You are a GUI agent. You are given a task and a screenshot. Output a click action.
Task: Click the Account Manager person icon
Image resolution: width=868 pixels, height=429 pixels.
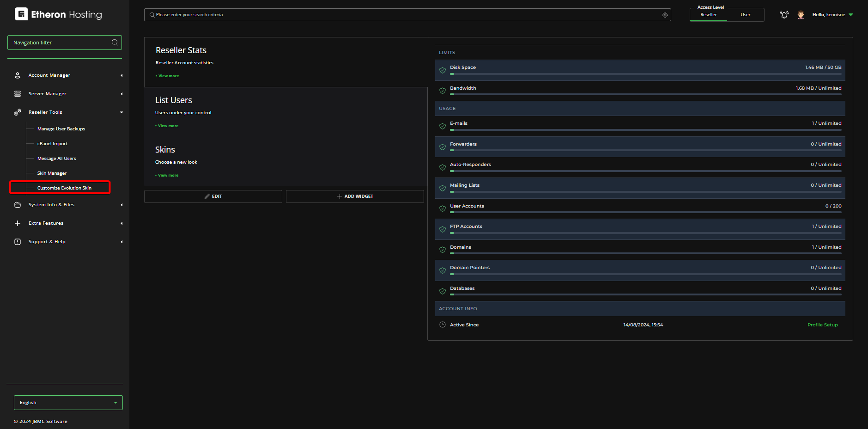tap(18, 75)
